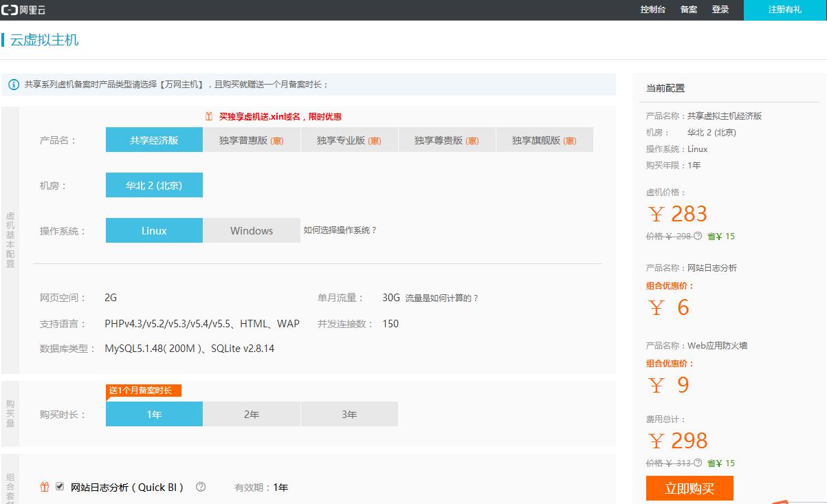Click the help icon beside the struck-through ¥313 price
827x504 pixels.
click(698, 463)
